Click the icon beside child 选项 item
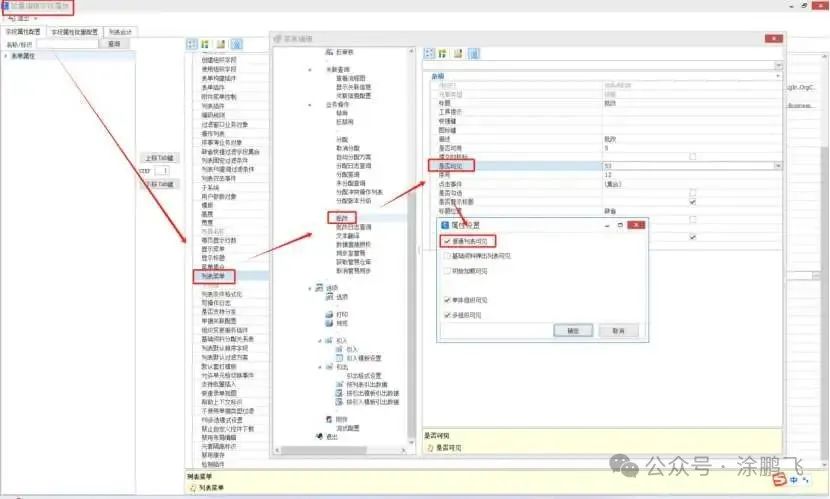Viewport: 830px width, 499px height. [329, 297]
